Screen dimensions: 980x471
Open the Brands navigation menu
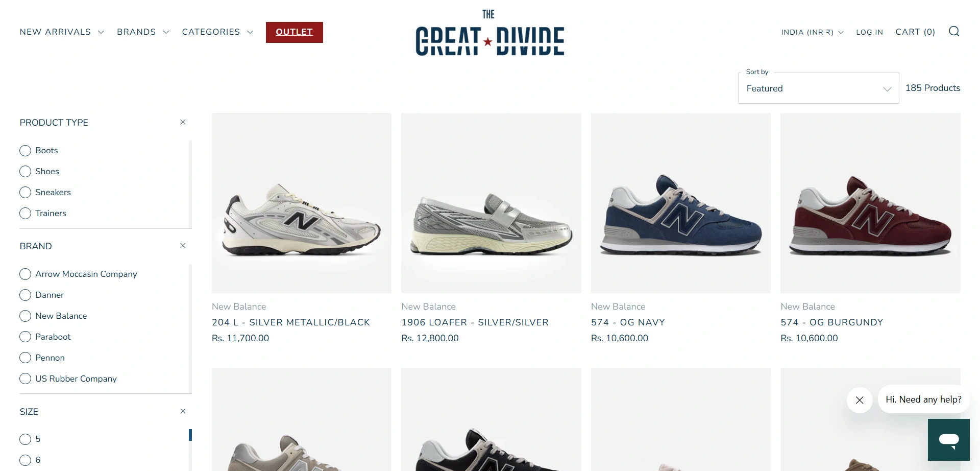point(143,32)
